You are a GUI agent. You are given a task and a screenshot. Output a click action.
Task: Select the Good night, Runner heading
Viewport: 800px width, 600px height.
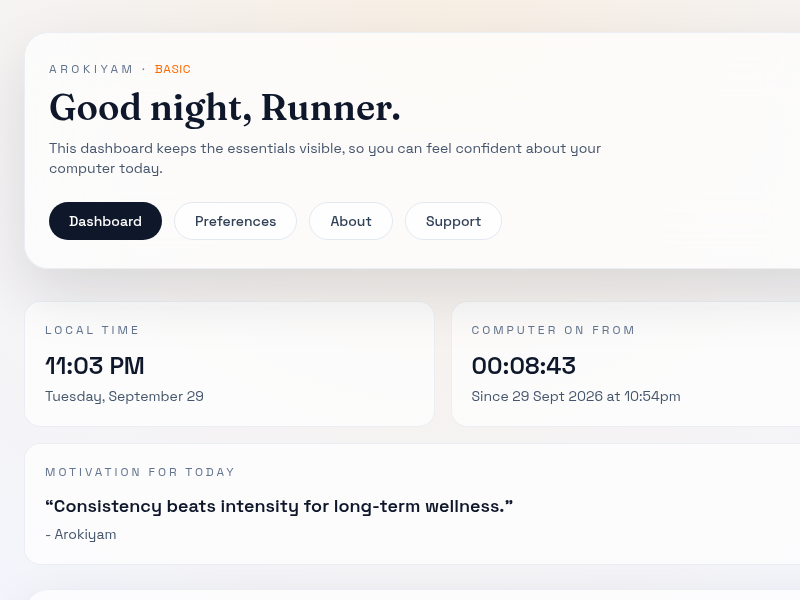(x=224, y=108)
